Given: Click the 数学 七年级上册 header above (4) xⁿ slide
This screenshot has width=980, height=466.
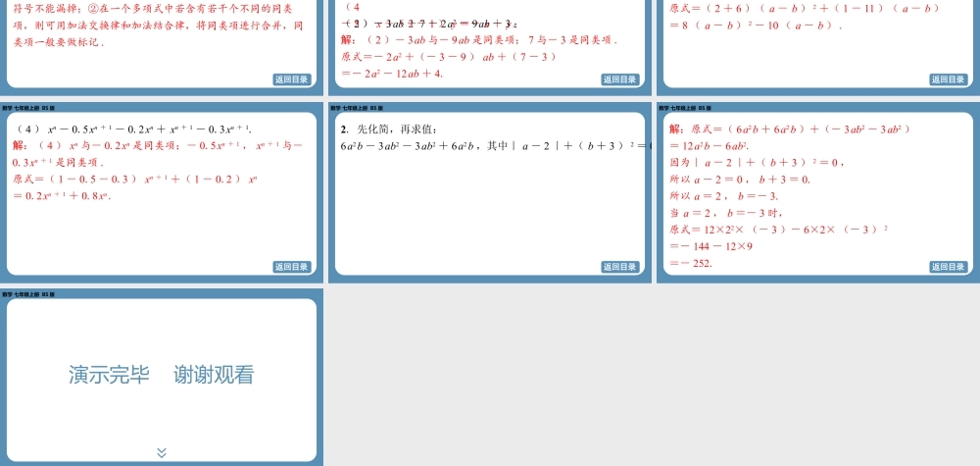Looking at the screenshot, I should click(x=28, y=107).
